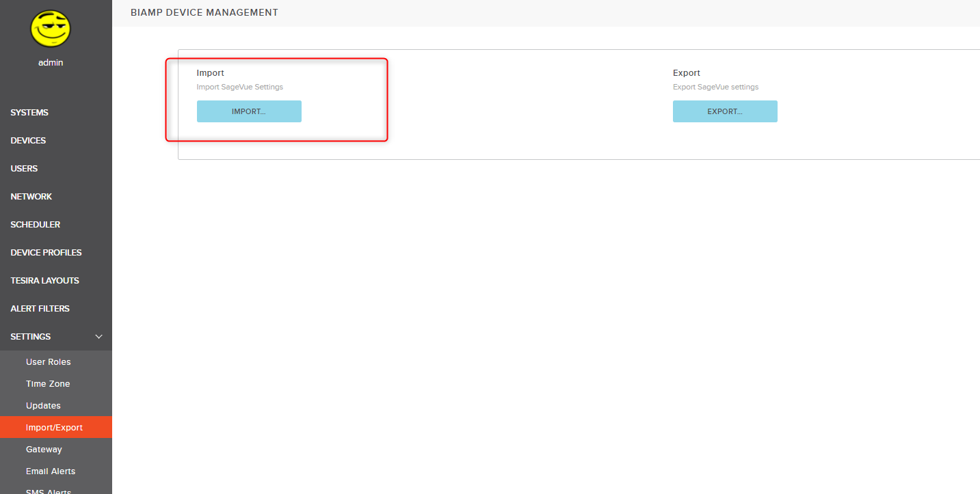Click the IMPORT... button
This screenshot has height=494, width=980.
pyautogui.click(x=249, y=111)
